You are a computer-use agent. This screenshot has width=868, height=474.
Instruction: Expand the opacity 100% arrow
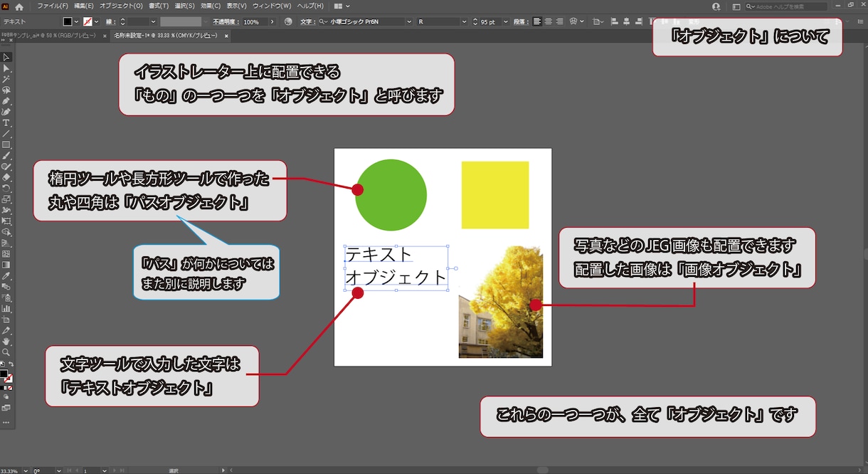click(271, 21)
